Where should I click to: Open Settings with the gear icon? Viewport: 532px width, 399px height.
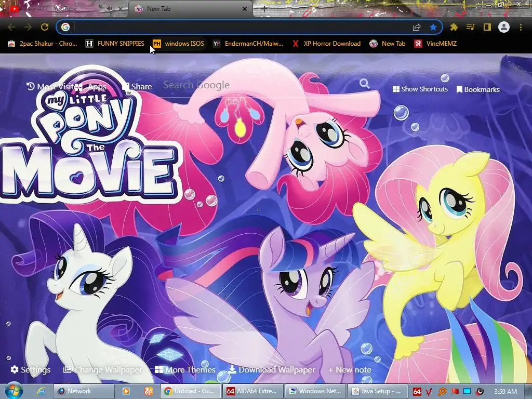(x=31, y=369)
